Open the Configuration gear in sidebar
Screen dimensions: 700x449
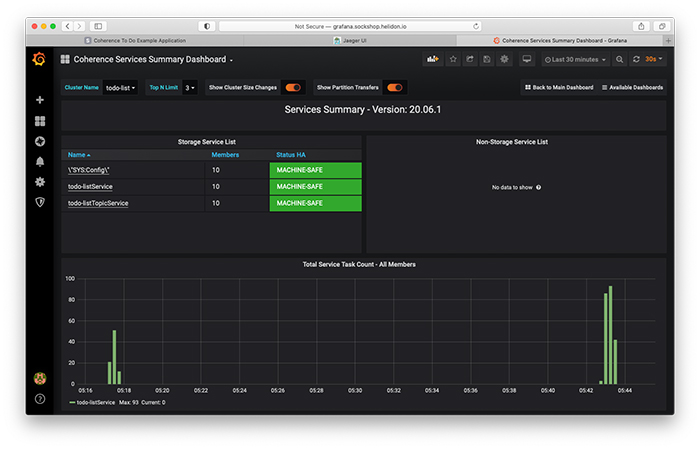click(x=40, y=182)
